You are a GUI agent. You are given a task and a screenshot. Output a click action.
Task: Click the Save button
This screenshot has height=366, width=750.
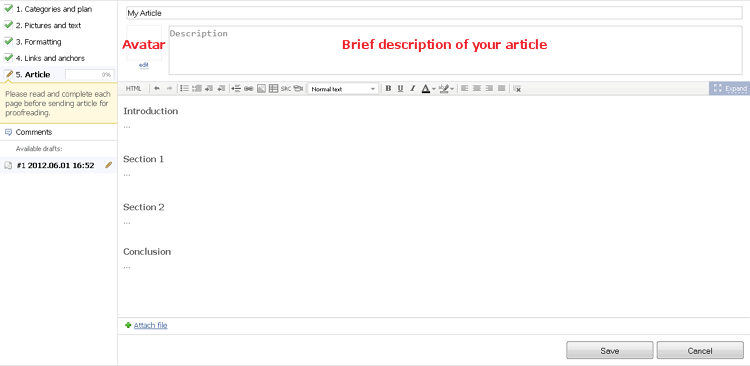pos(610,350)
